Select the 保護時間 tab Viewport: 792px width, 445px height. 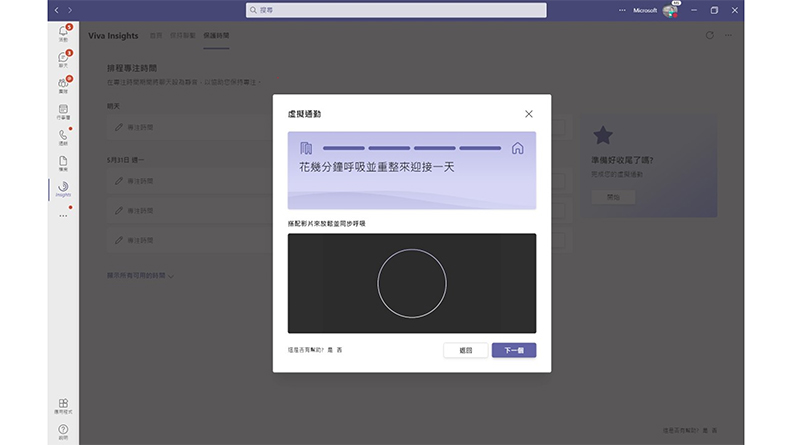pos(216,35)
